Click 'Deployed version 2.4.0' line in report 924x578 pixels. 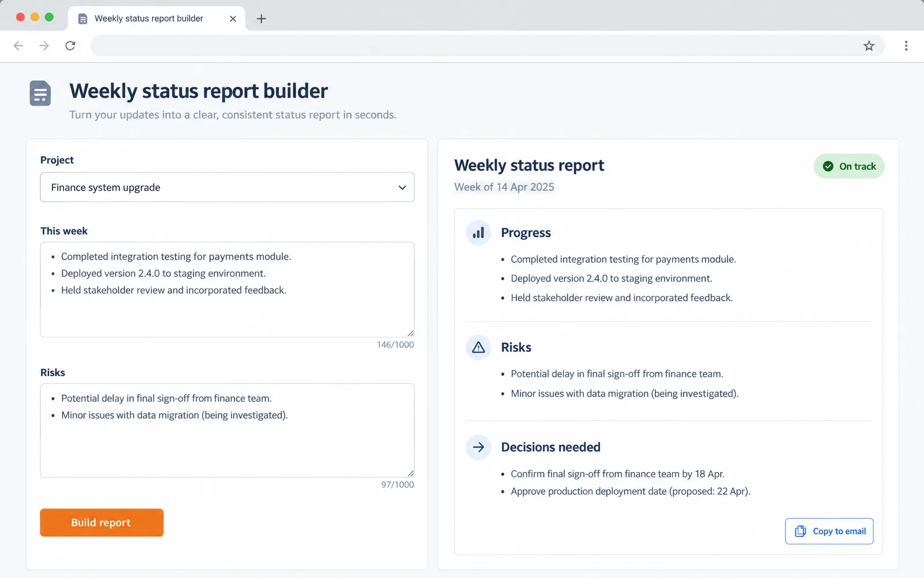click(x=612, y=279)
